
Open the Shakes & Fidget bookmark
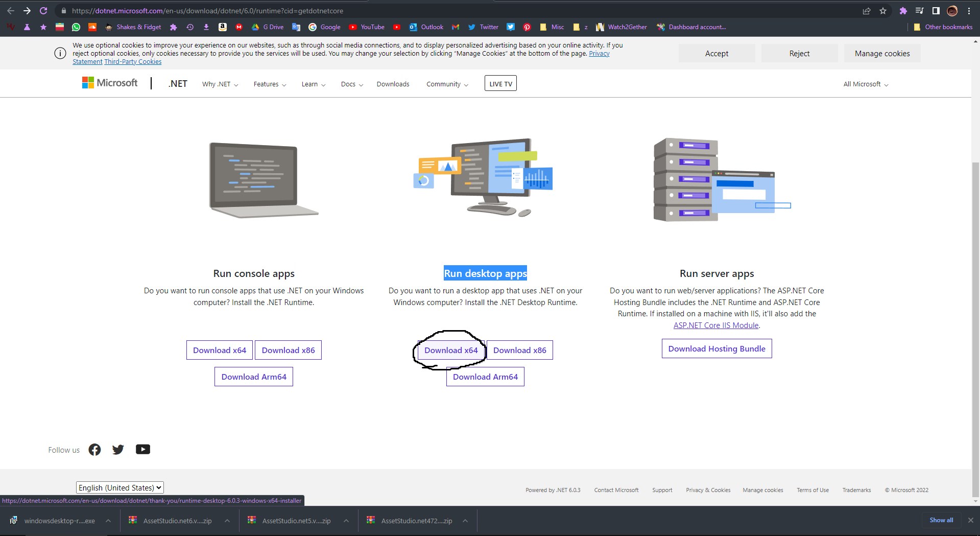[x=133, y=27]
